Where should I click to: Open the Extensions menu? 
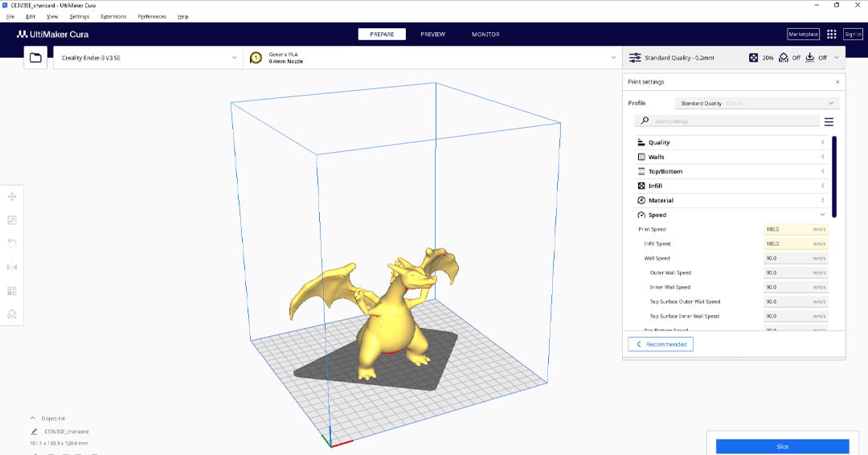pos(113,16)
